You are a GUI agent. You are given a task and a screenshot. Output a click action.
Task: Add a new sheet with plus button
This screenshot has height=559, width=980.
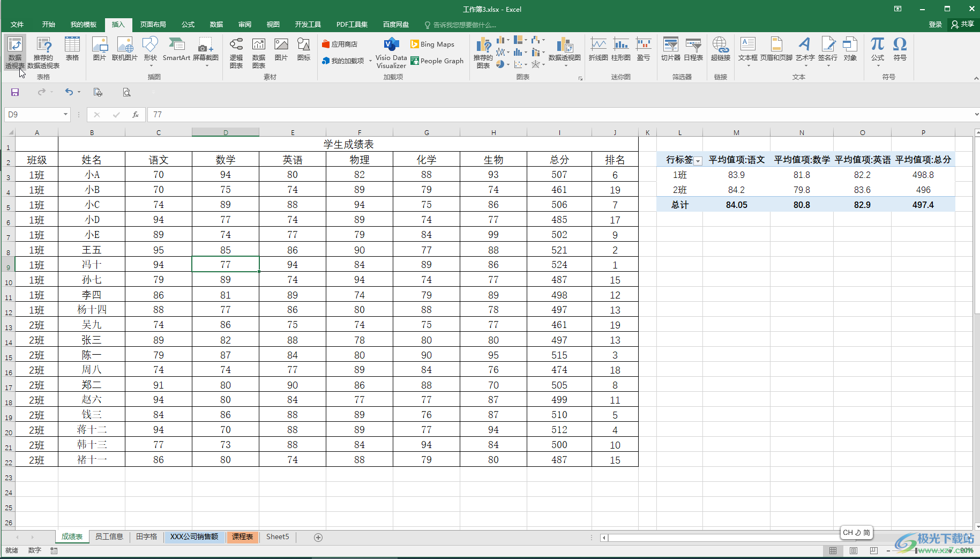(x=318, y=537)
